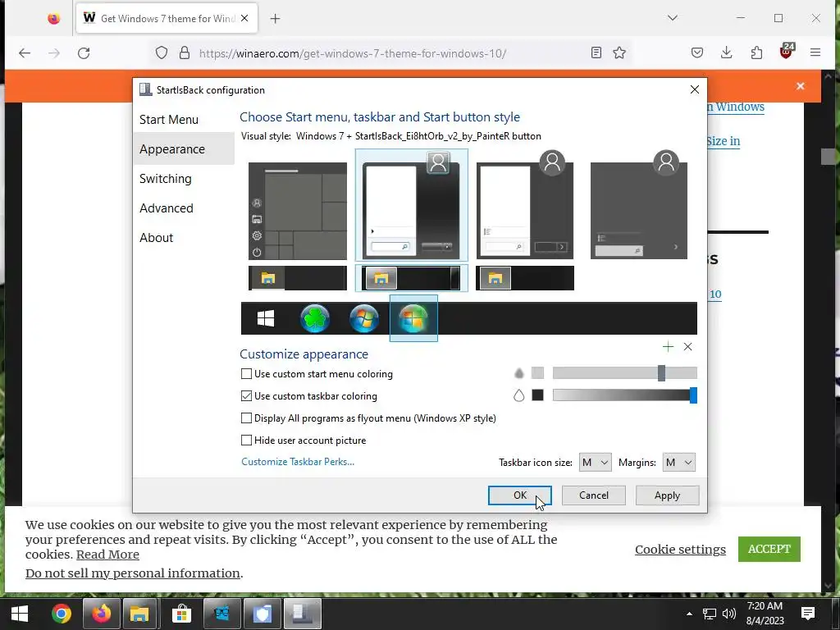
Task: Select the Windows 7 blue start orb
Action: tap(364, 318)
